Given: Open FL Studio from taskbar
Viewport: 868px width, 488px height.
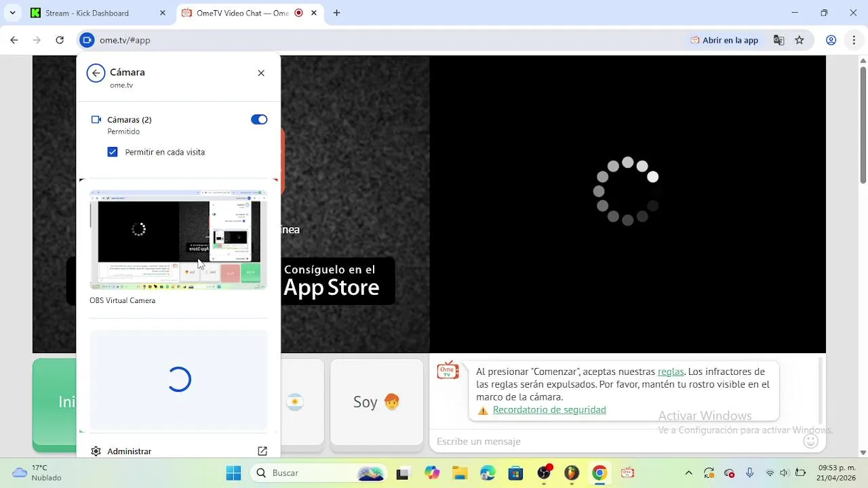Looking at the screenshot, I should click(x=572, y=473).
